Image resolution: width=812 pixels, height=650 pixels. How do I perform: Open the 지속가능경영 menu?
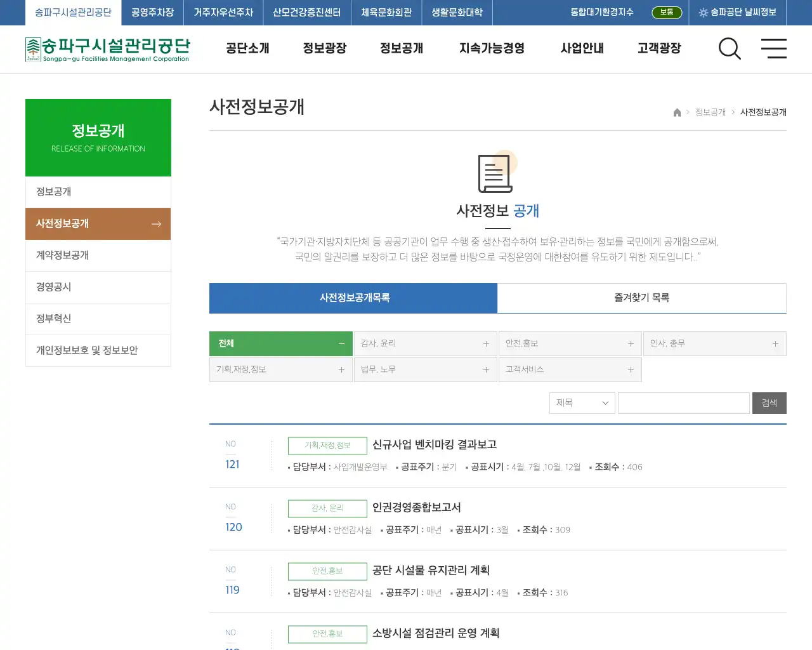point(492,48)
